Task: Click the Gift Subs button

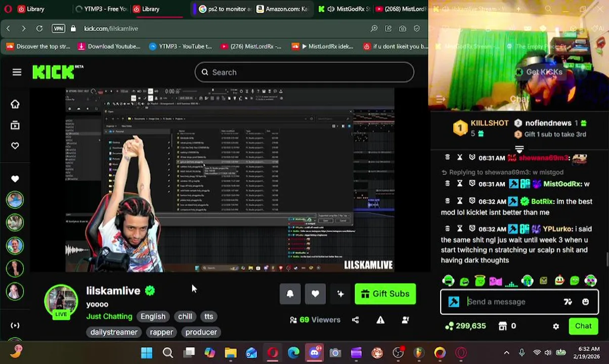Action: (x=385, y=294)
